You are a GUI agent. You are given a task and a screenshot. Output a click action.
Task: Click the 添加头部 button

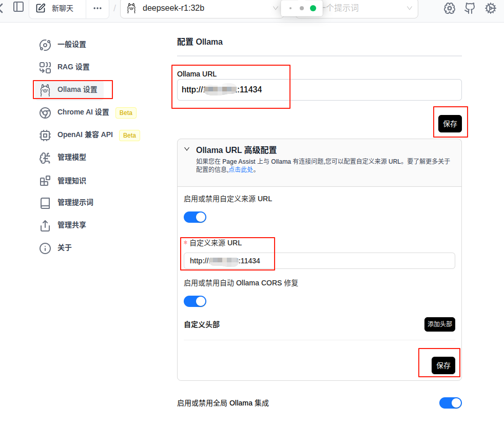tap(440, 324)
